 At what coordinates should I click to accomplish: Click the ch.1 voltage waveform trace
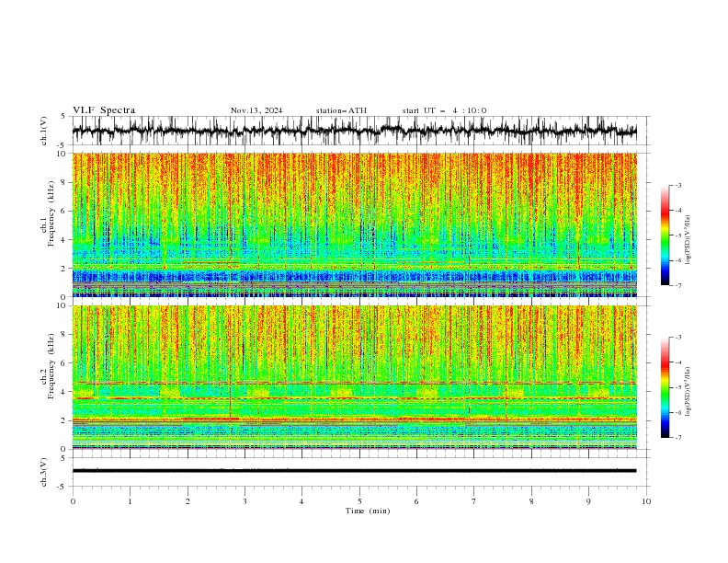(354, 131)
